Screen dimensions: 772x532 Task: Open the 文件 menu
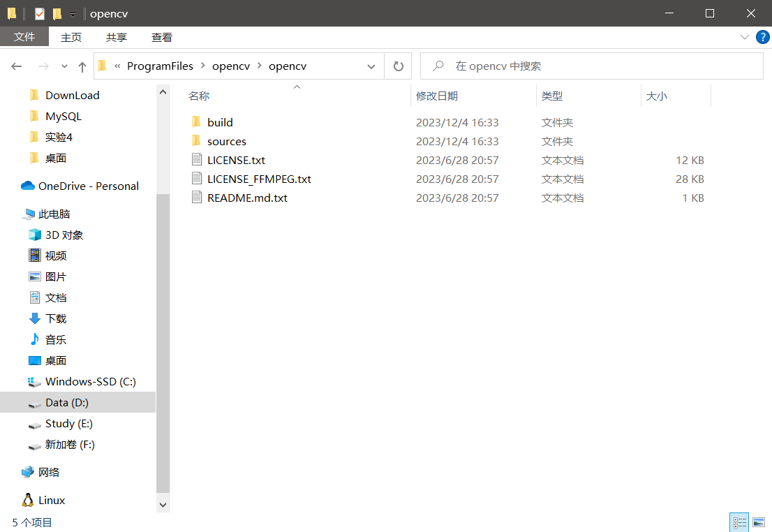pos(24,37)
